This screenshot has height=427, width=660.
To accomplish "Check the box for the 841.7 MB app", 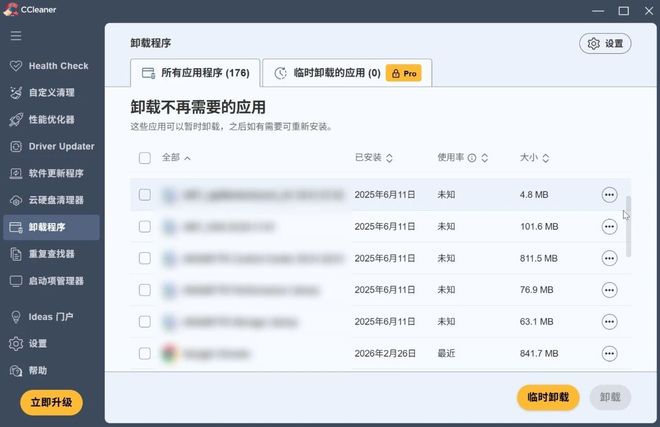I will tap(145, 353).
